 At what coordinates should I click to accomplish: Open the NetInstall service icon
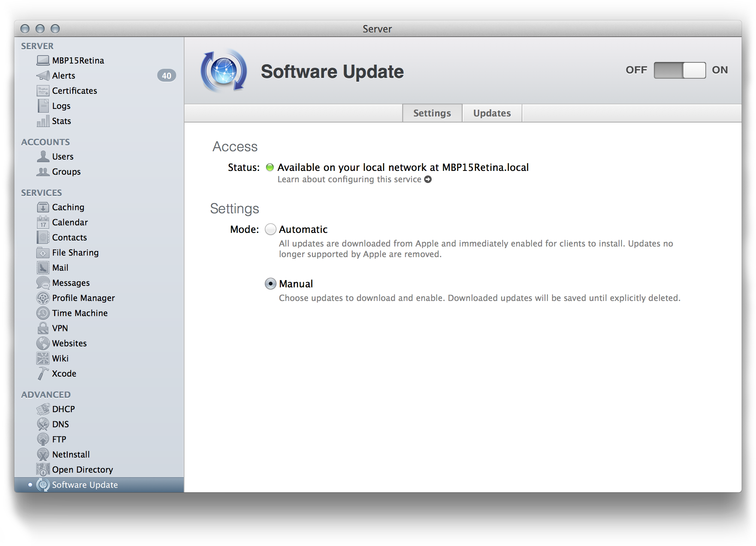(x=43, y=454)
